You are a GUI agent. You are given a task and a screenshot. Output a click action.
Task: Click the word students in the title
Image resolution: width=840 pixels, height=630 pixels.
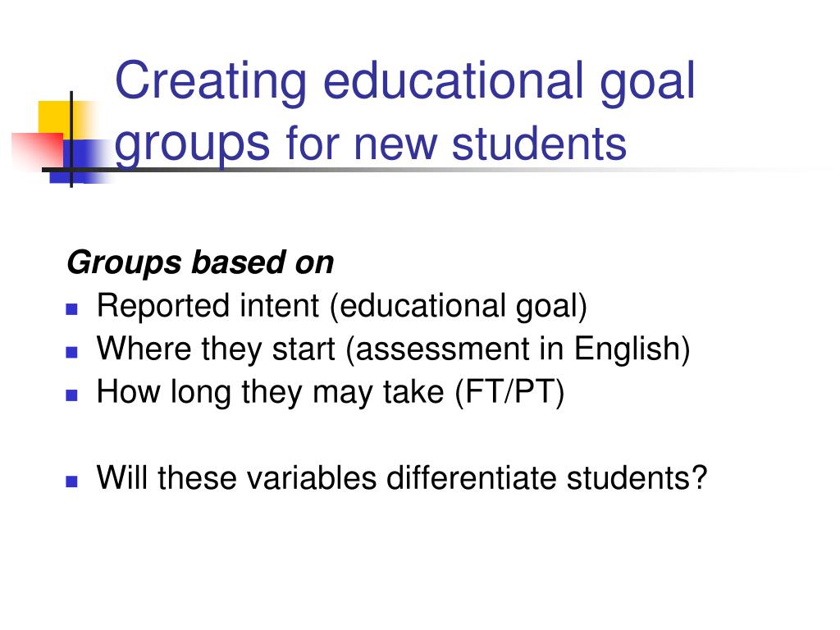539,144
